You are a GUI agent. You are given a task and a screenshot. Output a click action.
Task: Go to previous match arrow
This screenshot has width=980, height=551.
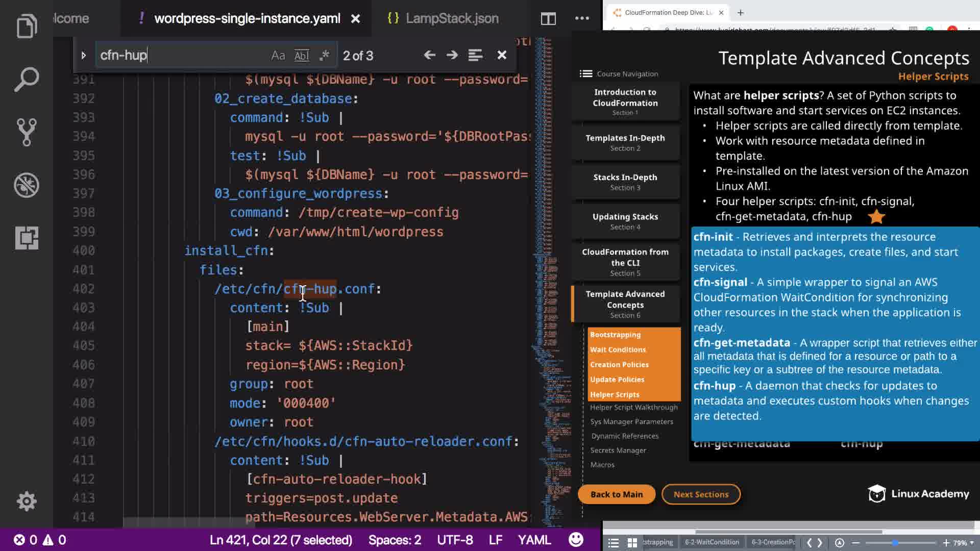[429, 55]
